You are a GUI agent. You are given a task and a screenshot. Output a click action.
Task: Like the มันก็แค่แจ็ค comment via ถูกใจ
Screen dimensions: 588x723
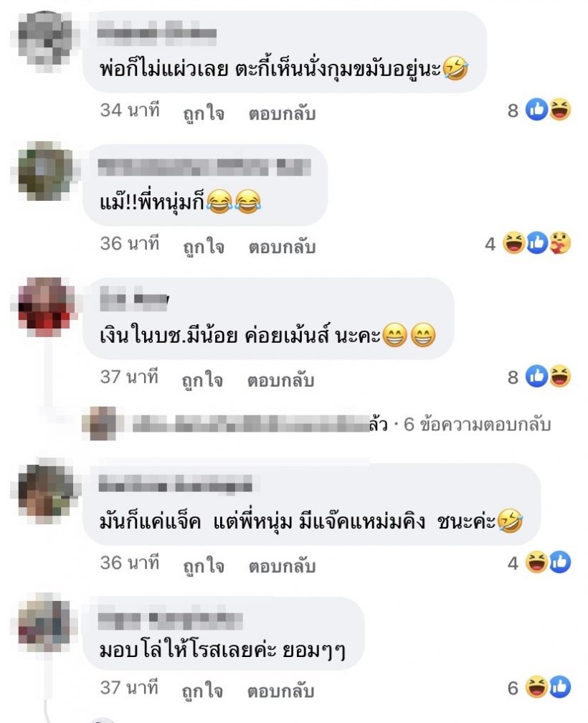pos(204,566)
